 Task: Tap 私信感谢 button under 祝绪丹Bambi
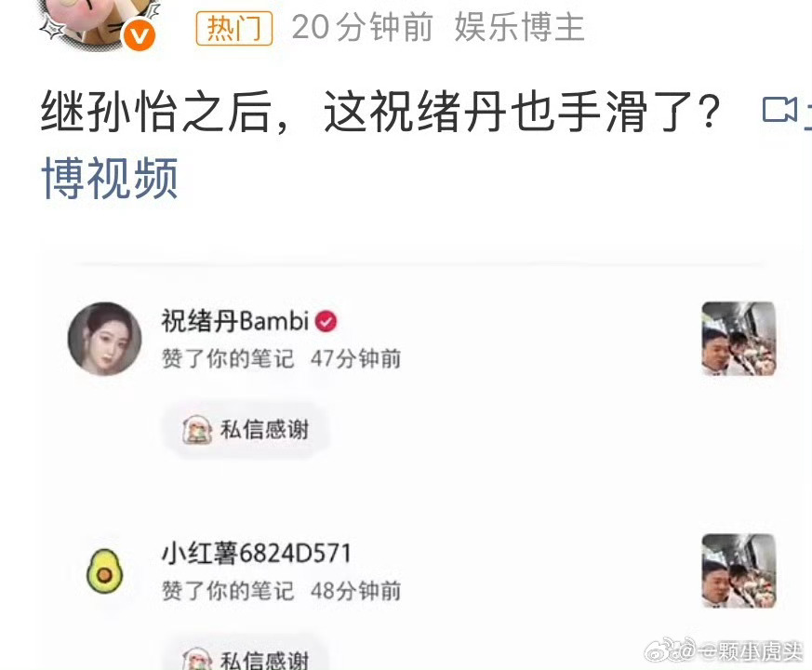[246, 430]
